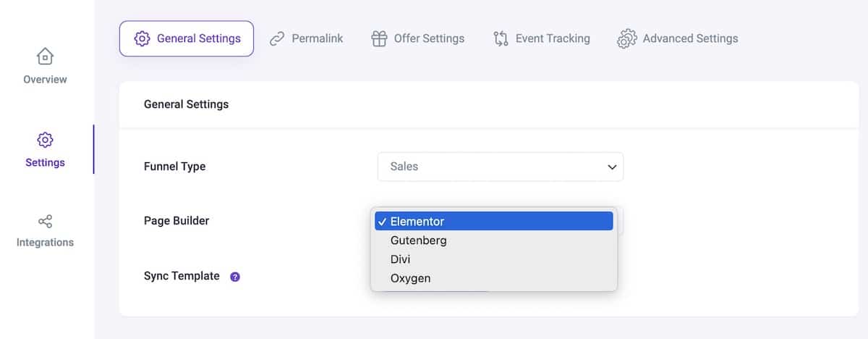
Task: Click the Sync Template help question icon
Action: pos(235,277)
